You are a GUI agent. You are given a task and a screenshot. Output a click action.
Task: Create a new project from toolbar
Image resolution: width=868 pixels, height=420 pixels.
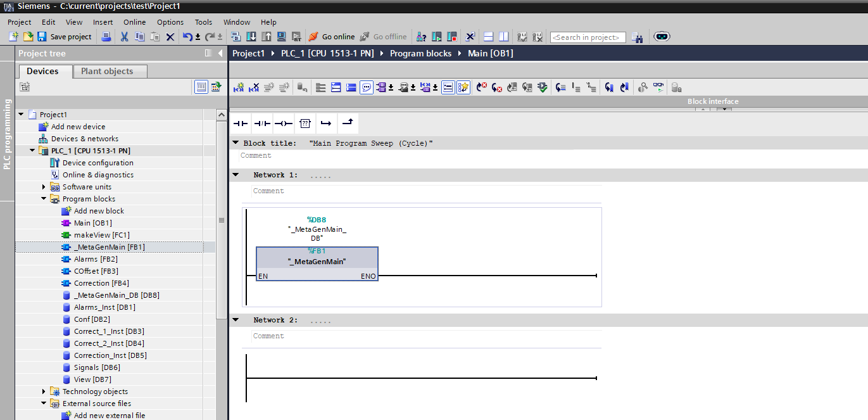[13, 37]
